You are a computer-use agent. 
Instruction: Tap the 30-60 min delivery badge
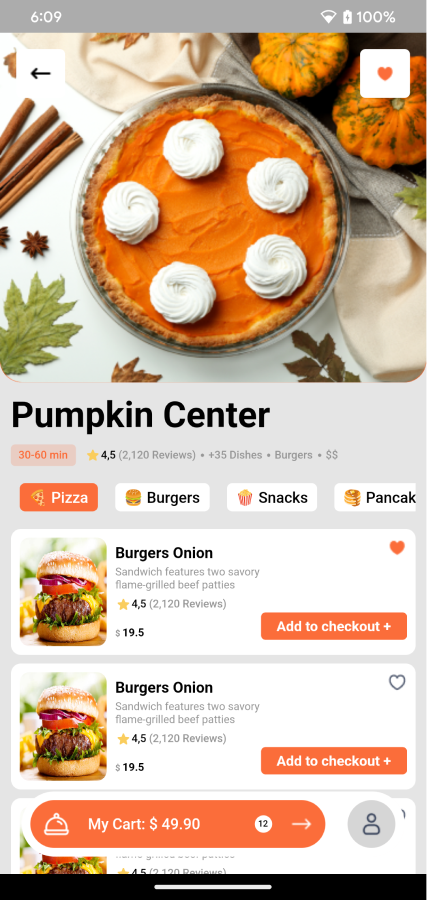[44, 455]
